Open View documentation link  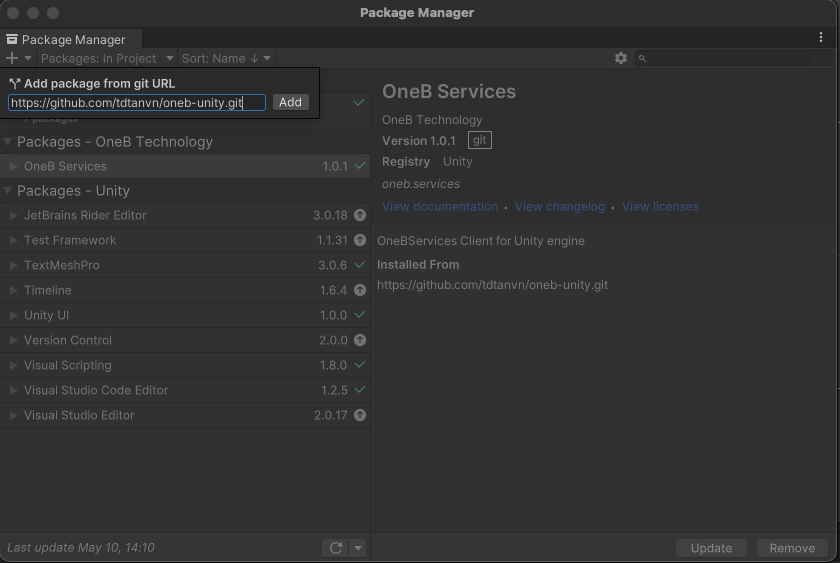click(x=440, y=206)
